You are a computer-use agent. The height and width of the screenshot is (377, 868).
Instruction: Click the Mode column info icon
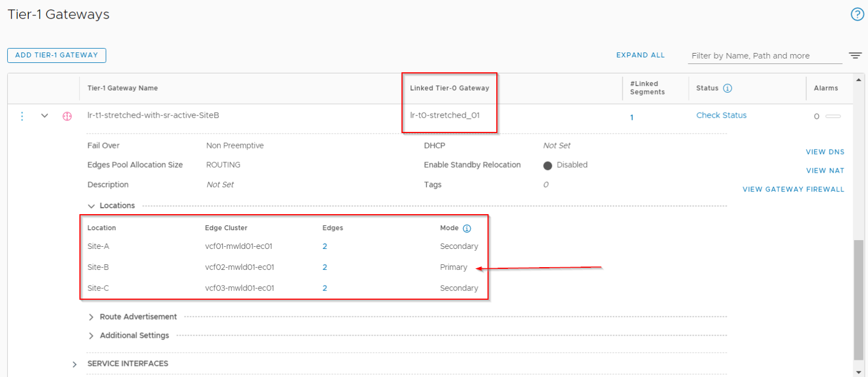[x=467, y=229]
